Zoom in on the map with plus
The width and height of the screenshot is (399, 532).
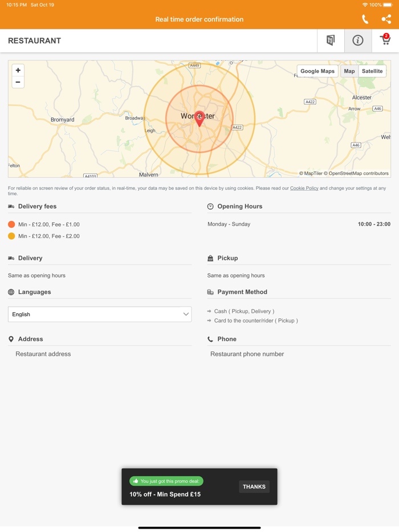click(x=18, y=70)
